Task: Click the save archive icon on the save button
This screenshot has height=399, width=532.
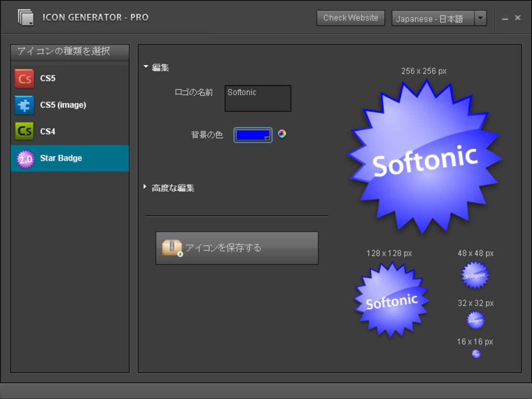Action: (171, 248)
